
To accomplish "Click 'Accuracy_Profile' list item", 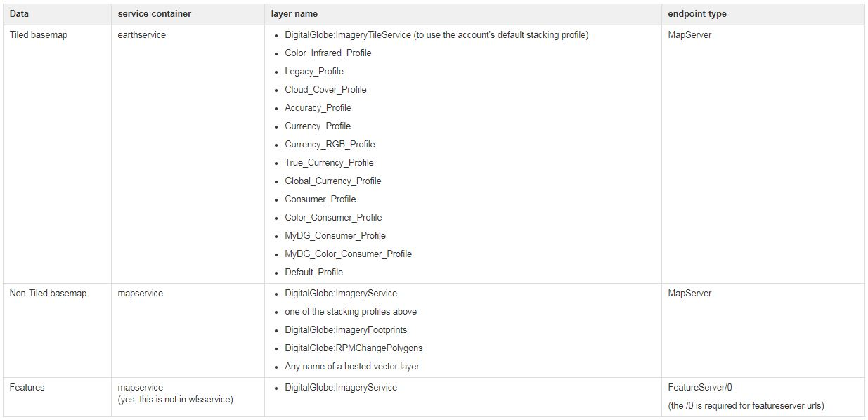I will 318,108.
